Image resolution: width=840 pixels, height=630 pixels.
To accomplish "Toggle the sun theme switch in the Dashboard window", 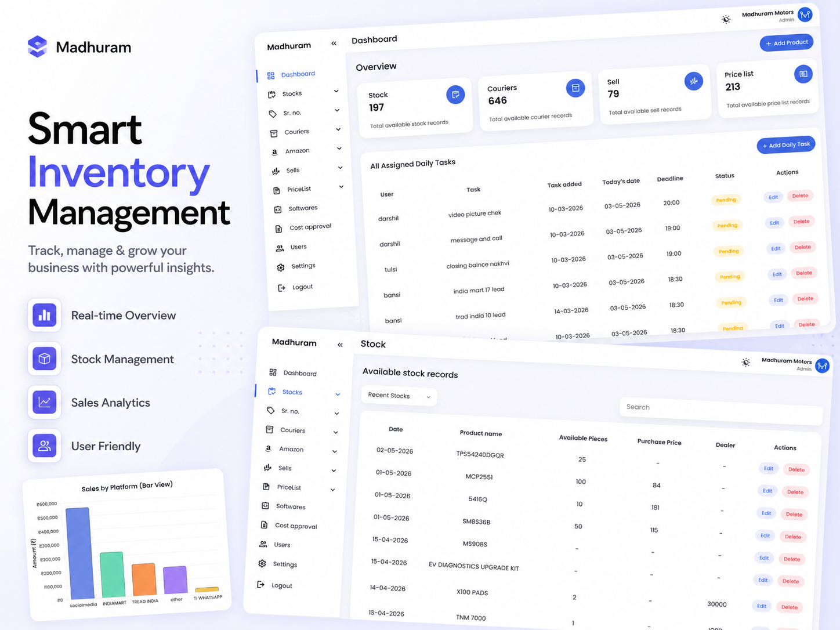I will tap(726, 19).
